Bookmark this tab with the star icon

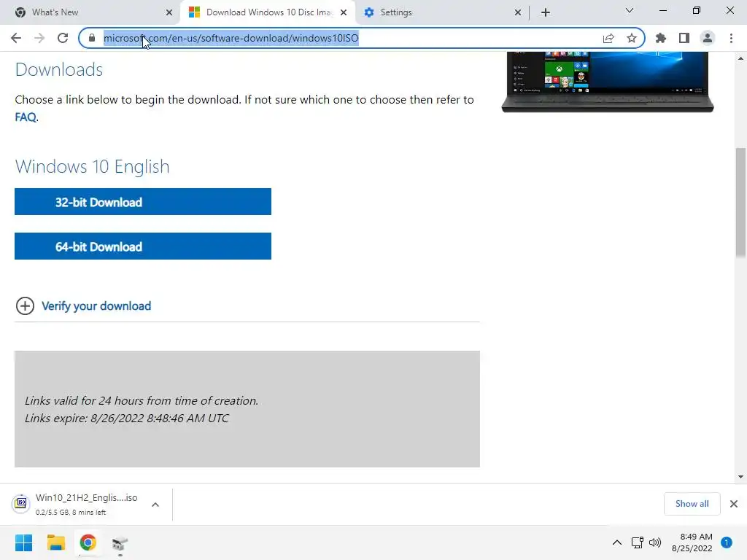point(632,38)
